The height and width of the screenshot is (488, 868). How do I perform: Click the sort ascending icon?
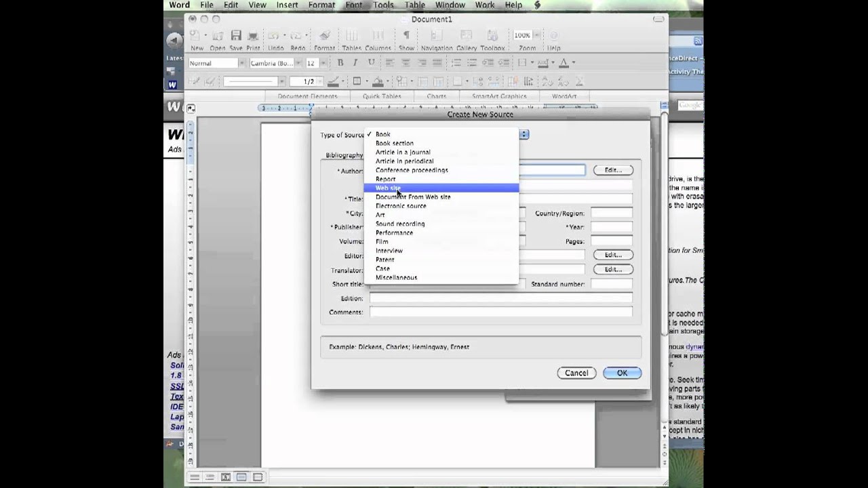point(548,81)
